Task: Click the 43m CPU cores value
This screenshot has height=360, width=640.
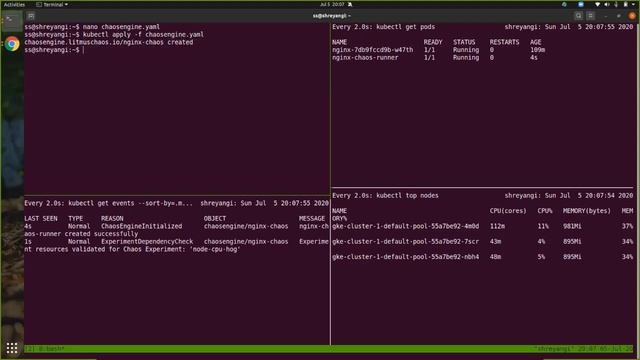Action: (x=495, y=242)
